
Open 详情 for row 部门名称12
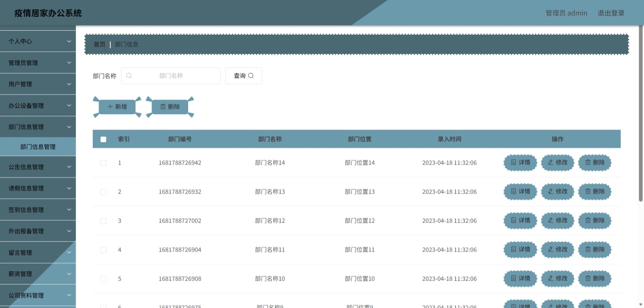[521, 220]
